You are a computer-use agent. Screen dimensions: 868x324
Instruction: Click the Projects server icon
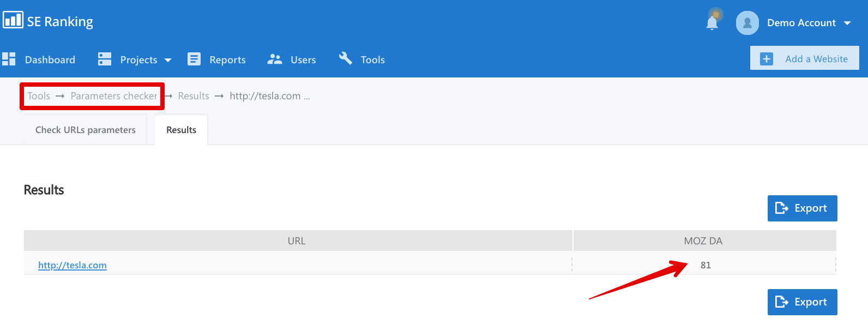(105, 59)
